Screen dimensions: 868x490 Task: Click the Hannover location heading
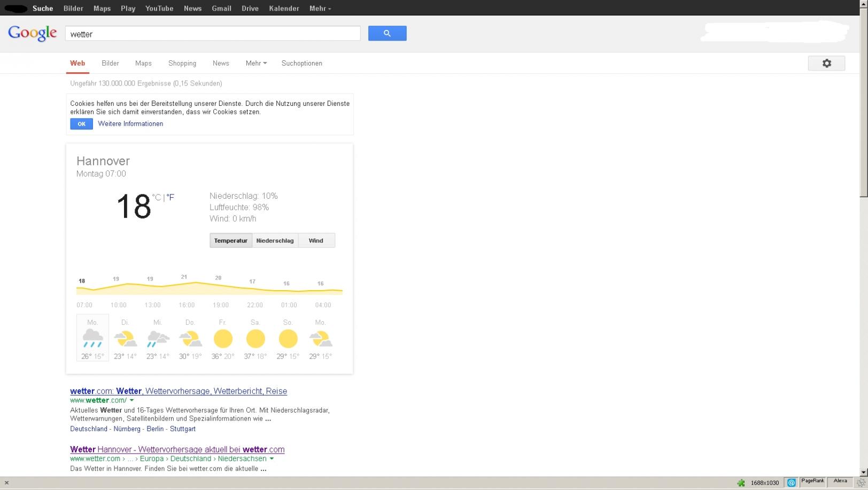tap(103, 161)
